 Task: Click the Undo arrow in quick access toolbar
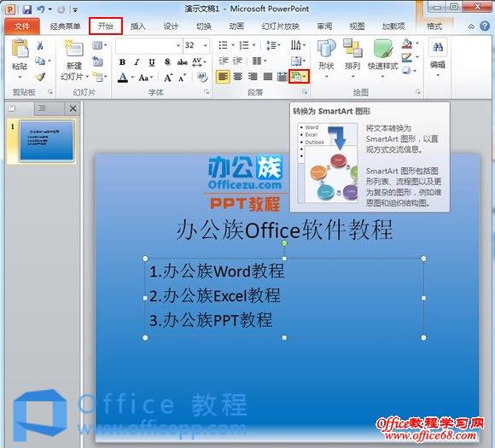tap(41, 9)
